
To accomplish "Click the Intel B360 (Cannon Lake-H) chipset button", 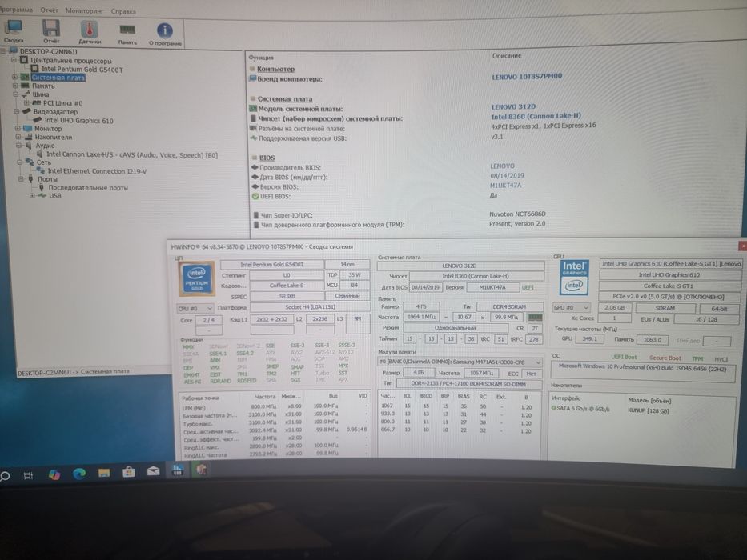I will click(476, 276).
